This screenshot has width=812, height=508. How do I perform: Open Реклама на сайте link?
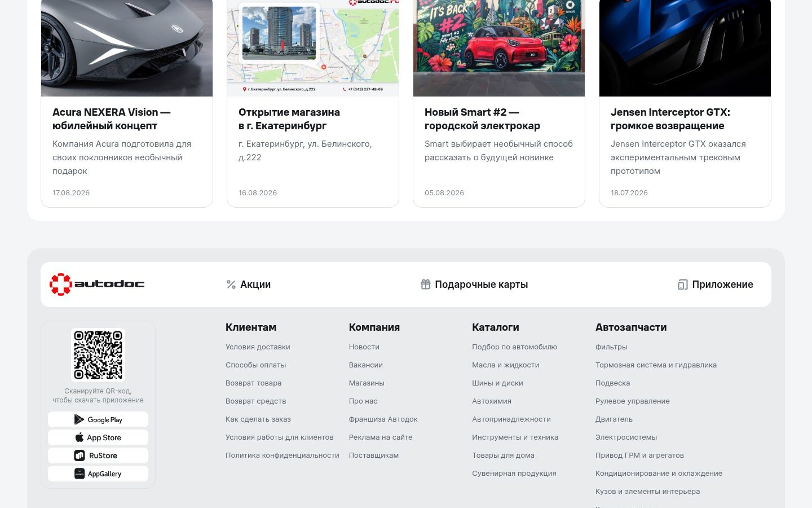(381, 437)
